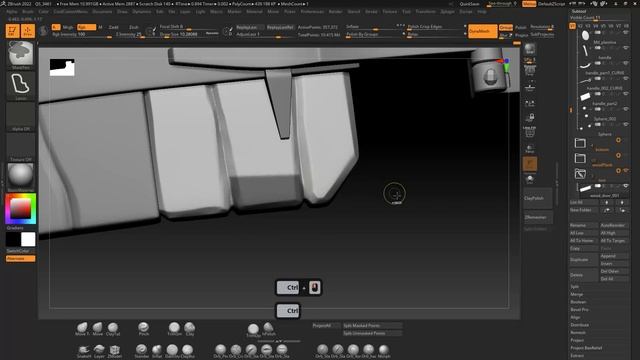Image resolution: width=640 pixels, height=360 pixels.
Task: Open the Document menu
Action: click(x=102, y=12)
